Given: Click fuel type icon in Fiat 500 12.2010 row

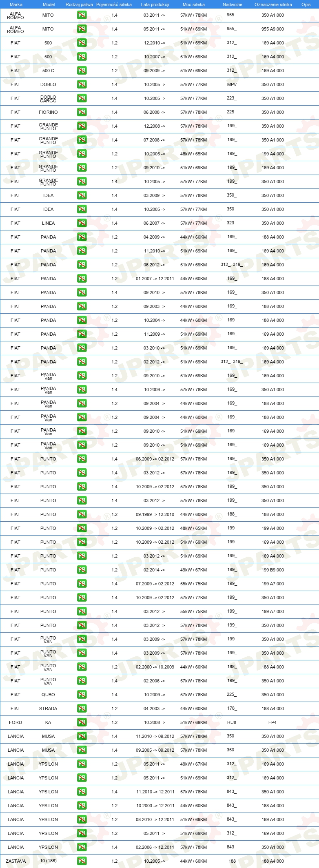Looking at the screenshot, I should tap(82, 43).
